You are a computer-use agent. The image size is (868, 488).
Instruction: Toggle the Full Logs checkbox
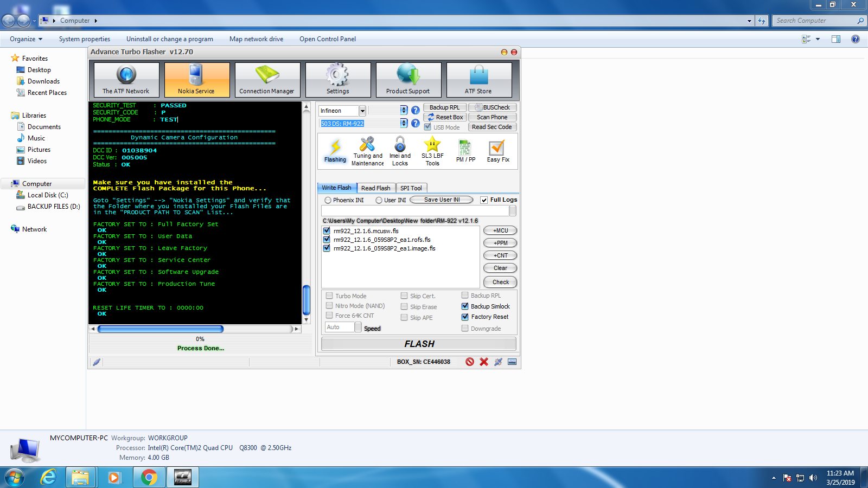[484, 200]
